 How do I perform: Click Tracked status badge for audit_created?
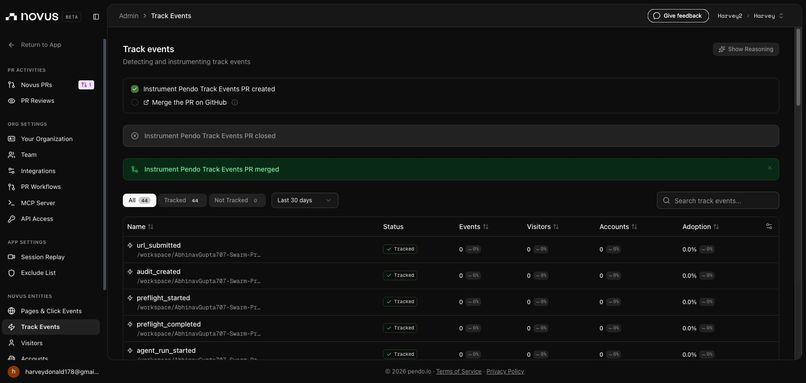[x=400, y=275]
